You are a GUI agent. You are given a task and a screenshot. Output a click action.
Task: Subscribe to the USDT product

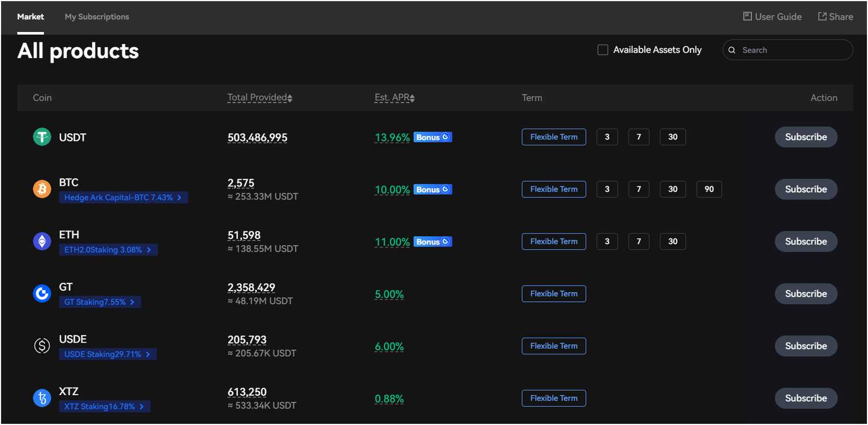point(806,137)
